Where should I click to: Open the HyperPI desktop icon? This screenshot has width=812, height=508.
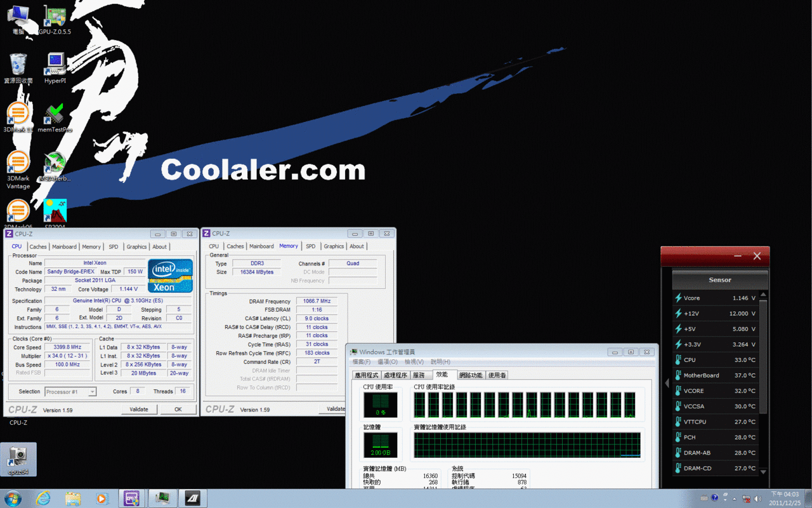coord(55,68)
